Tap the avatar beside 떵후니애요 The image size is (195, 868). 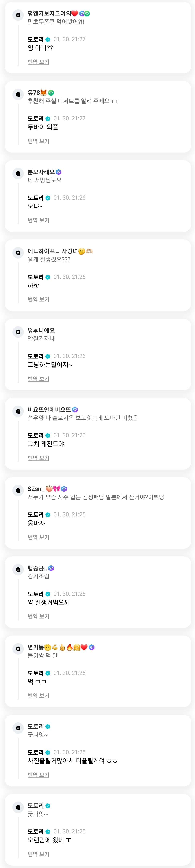tap(18, 332)
